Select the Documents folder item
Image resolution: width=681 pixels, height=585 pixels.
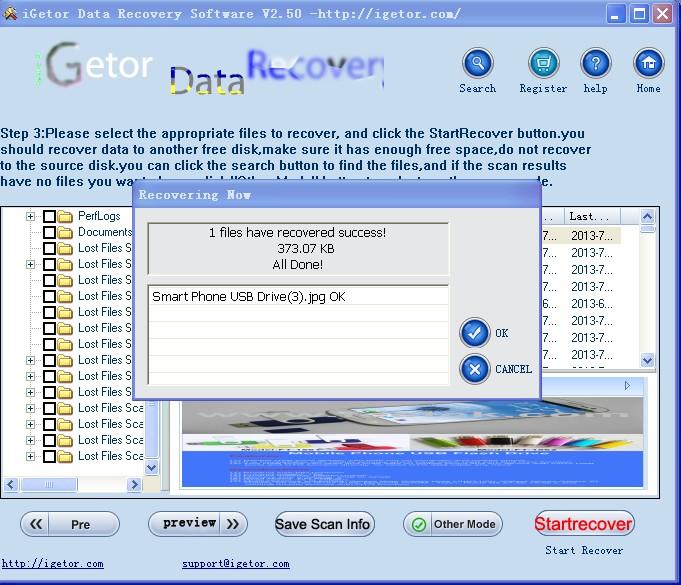tap(105, 232)
